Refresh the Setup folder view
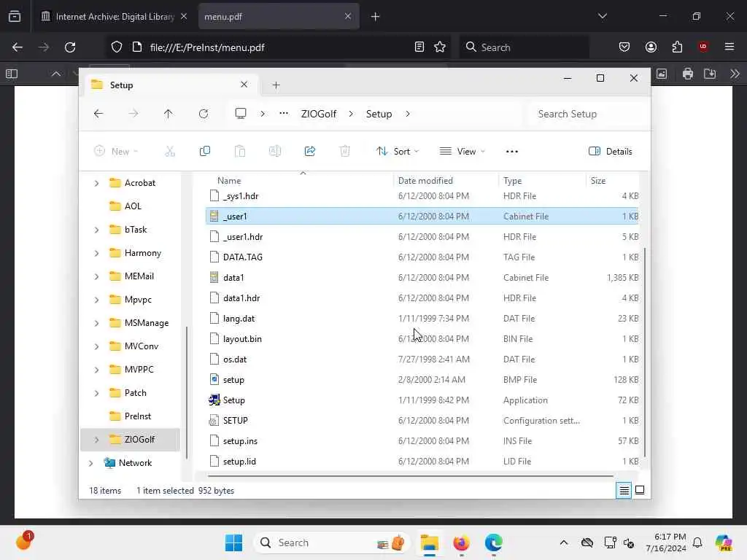This screenshot has height=560, width=747. click(x=204, y=114)
